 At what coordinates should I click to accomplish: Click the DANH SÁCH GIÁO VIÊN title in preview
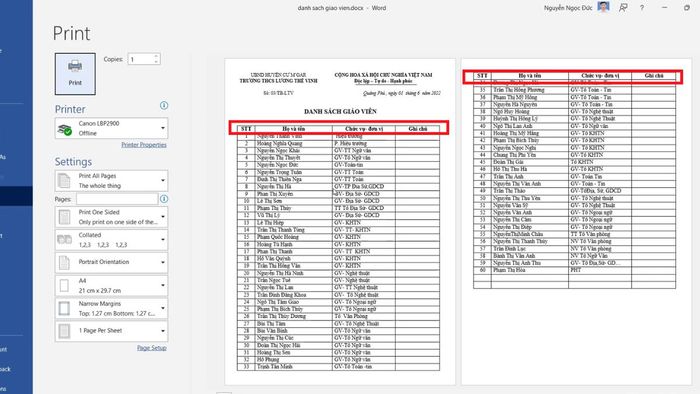340,111
